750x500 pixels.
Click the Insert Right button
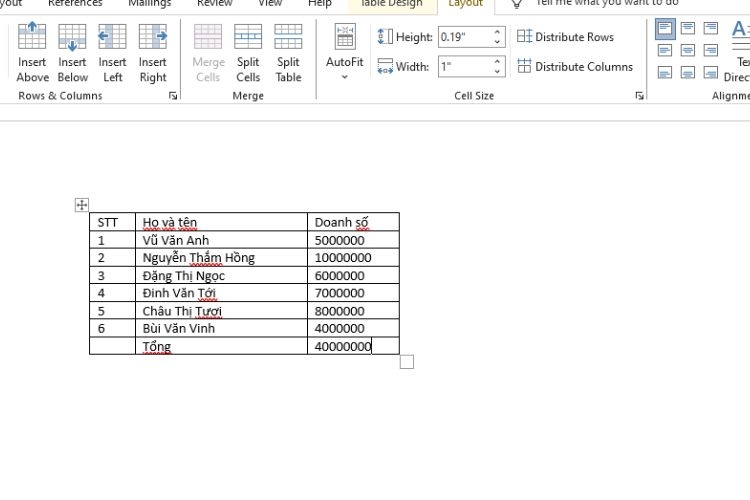tap(153, 53)
